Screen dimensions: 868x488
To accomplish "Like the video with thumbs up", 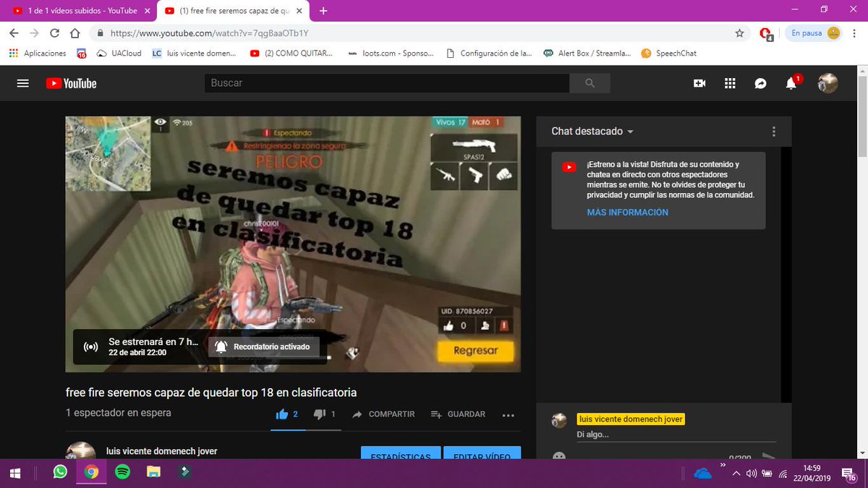I will 283,414.
